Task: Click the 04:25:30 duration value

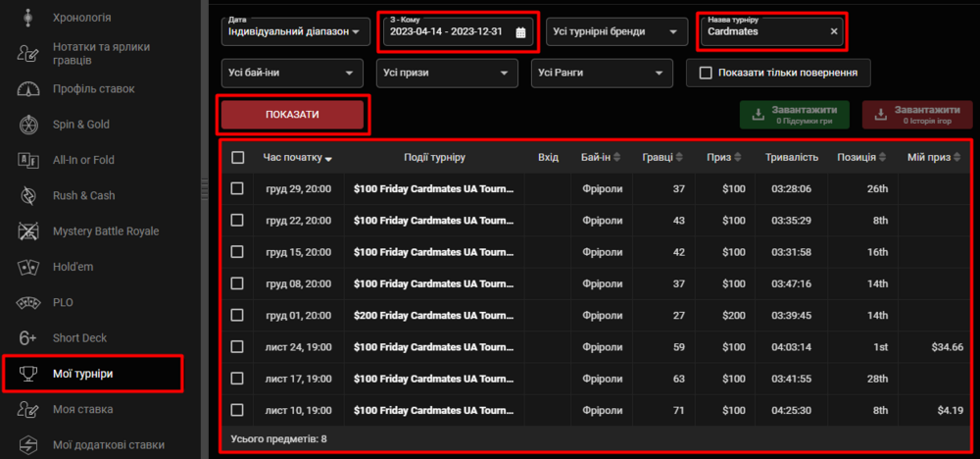Action: point(791,410)
